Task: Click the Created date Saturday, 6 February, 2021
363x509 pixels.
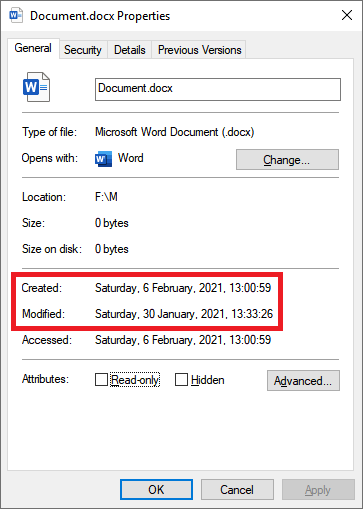Action: coord(183,288)
